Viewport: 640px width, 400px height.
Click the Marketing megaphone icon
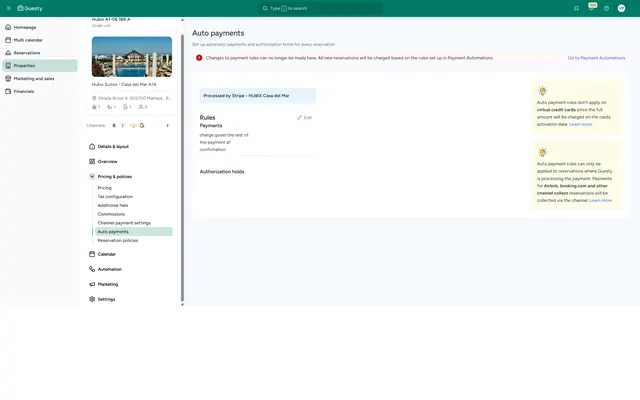tap(92, 284)
